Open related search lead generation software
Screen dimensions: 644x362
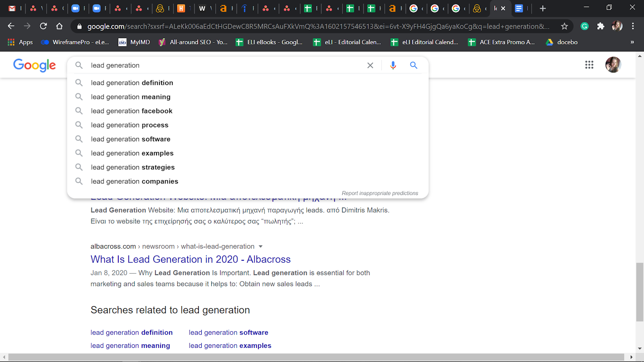click(228, 332)
